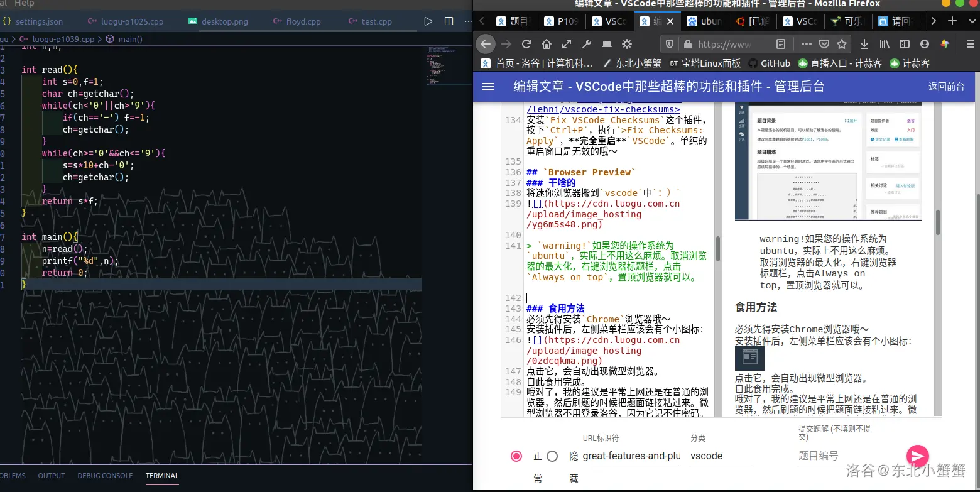980x492 pixels.
Task: Open page actions three-dot menu
Action: tap(806, 44)
